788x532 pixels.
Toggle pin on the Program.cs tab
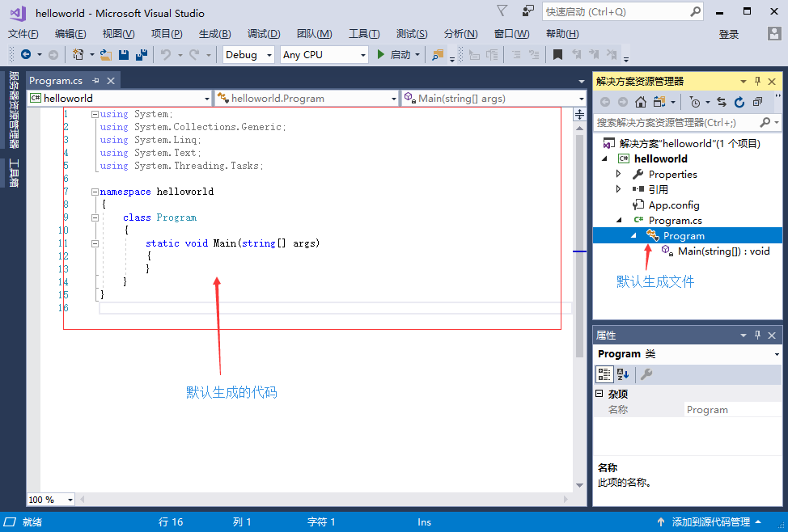tap(95, 81)
